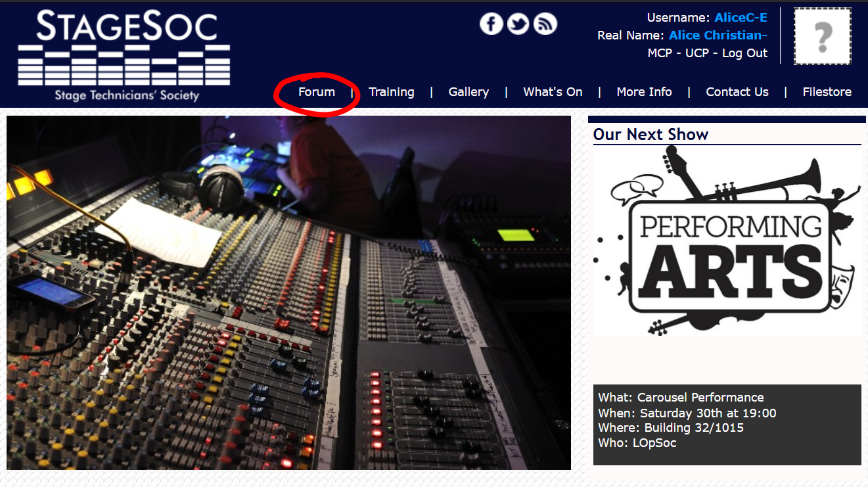Open the Gallery section

[468, 92]
